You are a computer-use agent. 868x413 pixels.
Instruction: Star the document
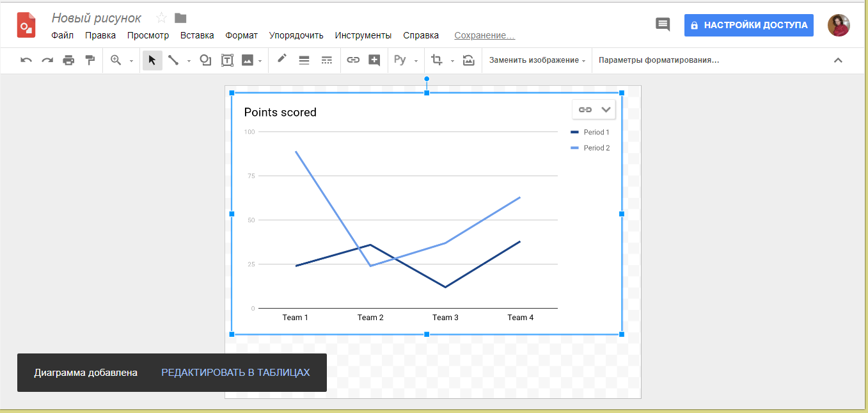[162, 18]
